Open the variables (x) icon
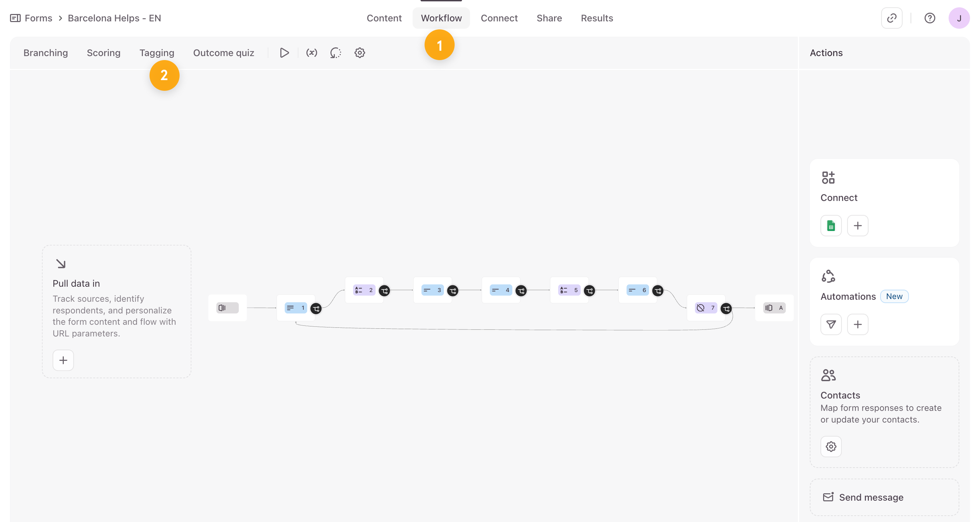 pyautogui.click(x=311, y=52)
